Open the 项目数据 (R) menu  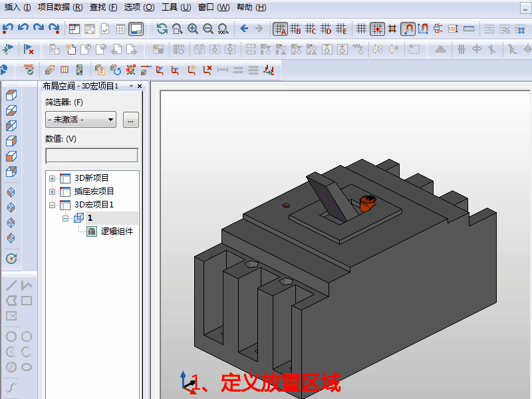60,7
